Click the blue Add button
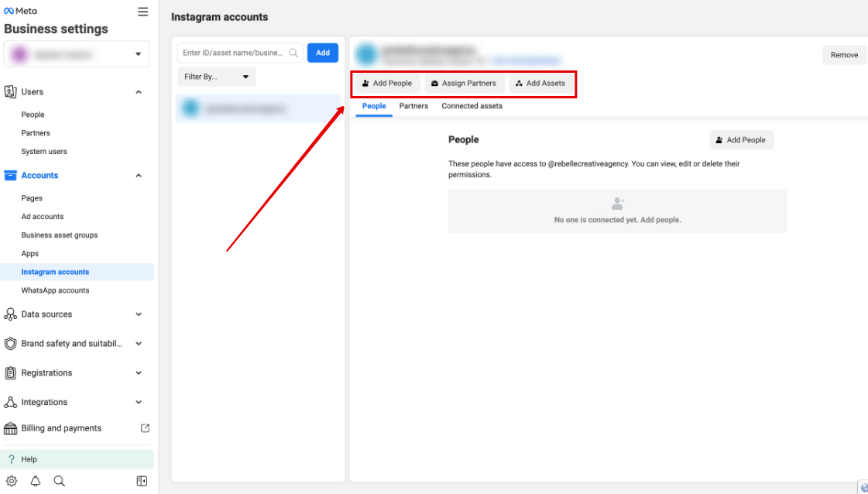Image resolution: width=868 pixels, height=494 pixels. (323, 53)
